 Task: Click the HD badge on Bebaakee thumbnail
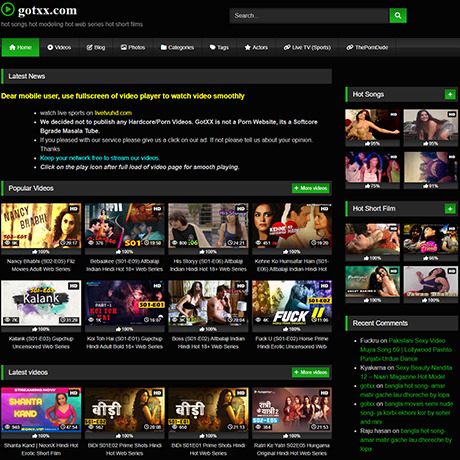pyautogui.click(x=157, y=209)
